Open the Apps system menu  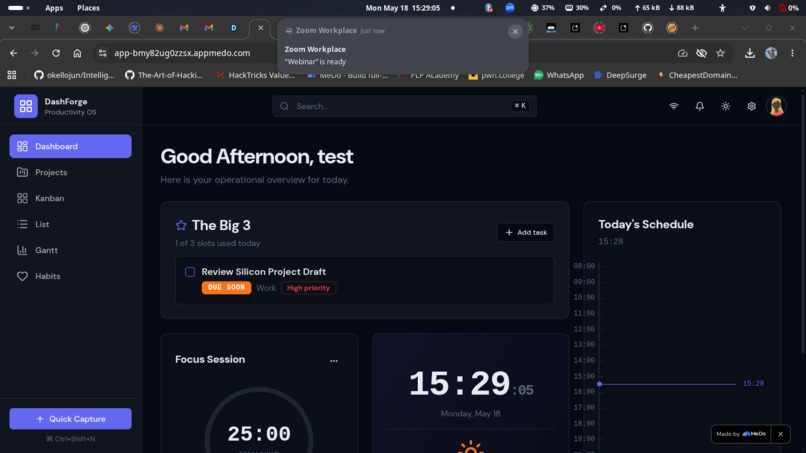[x=54, y=8]
